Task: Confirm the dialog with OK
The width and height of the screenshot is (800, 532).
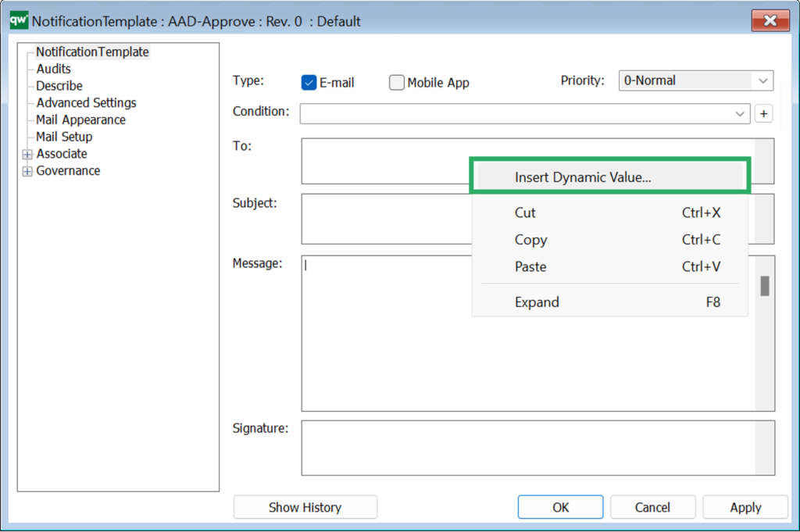Action: coord(560,507)
